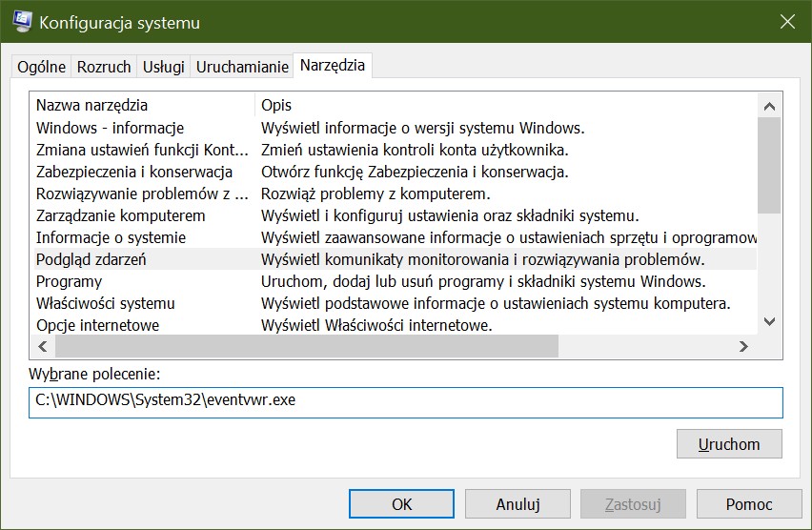Open help with the Pomoc button
Image resolution: width=812 pixels, height=530 pixels.
tap(749, 503)
